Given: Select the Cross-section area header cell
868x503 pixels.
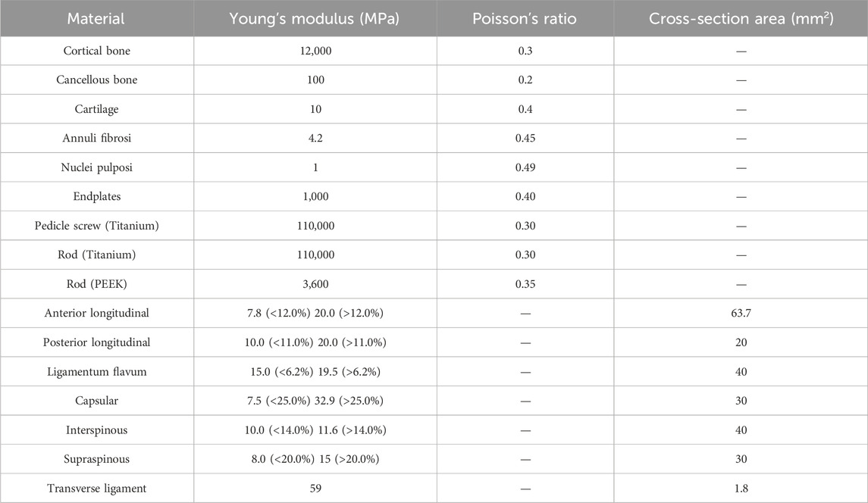Looking at the screenshot, I should [741, 19].
